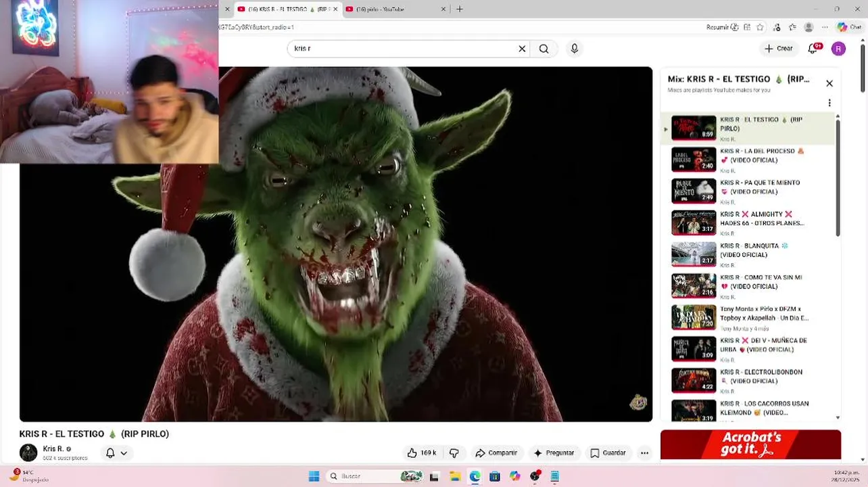This screenshot has width=868, height=487.
Task: Open Microsoft Edge from the taskbar
Action: click(475, 476)
